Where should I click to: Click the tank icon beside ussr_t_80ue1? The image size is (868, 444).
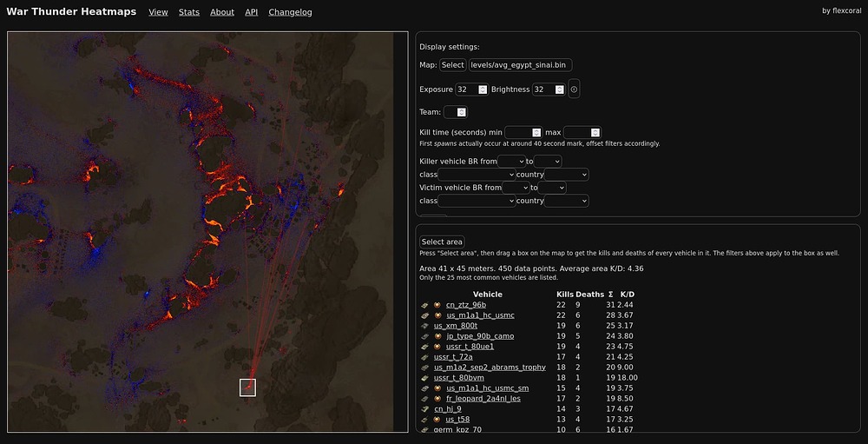click(424, 347)
